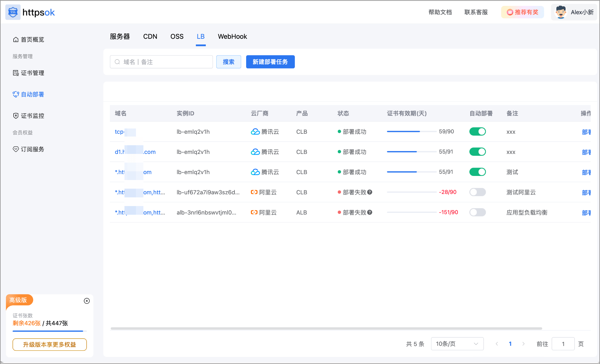
Task: Select page 1 in pagination
Action: (510, 344)
